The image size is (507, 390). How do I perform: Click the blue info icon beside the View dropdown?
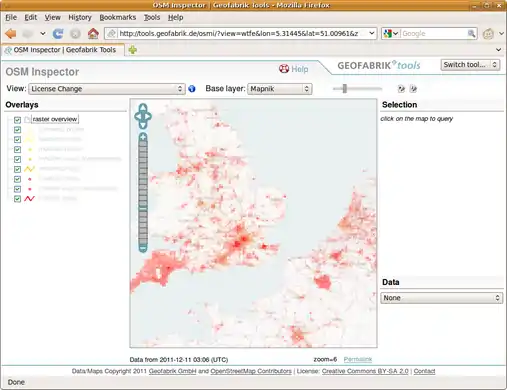(x=192, y=89)
